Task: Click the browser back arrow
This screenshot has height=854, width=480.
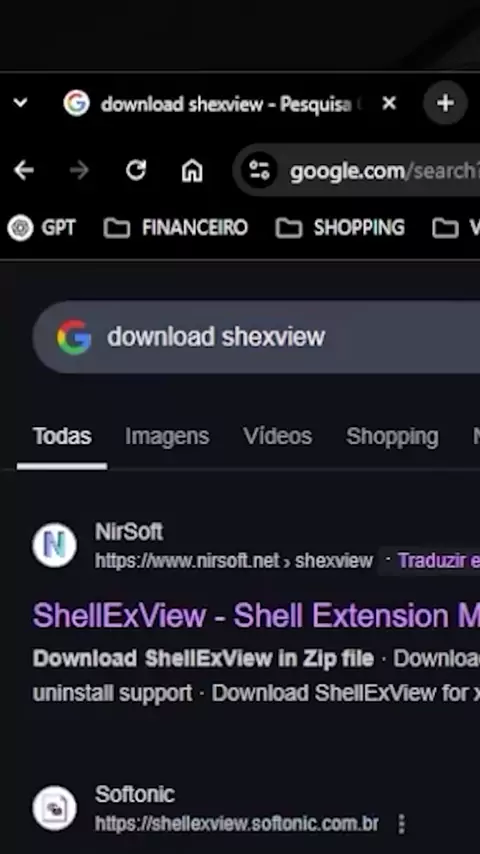Action: tap(23, 171)
